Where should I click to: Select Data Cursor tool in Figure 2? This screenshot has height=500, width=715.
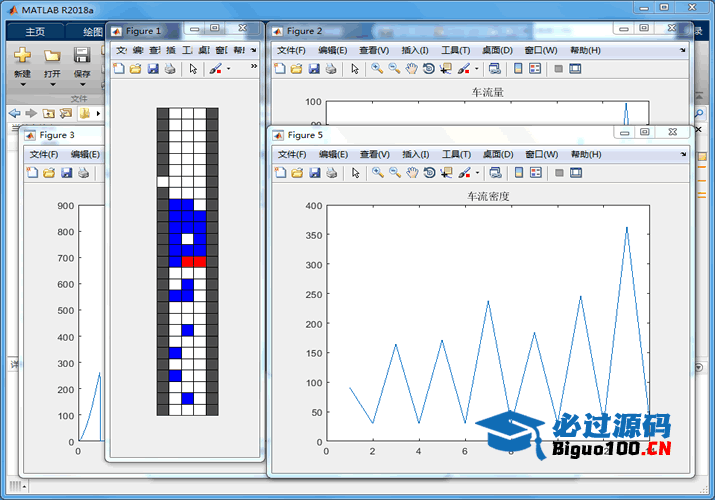[445, 69]
